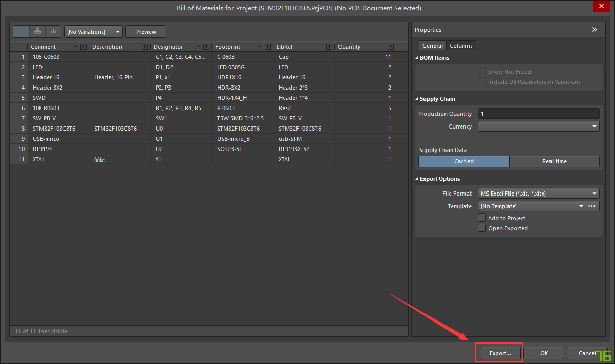Select the Header 16 comment cell
615x364 pixels.
tap(58, 77)
